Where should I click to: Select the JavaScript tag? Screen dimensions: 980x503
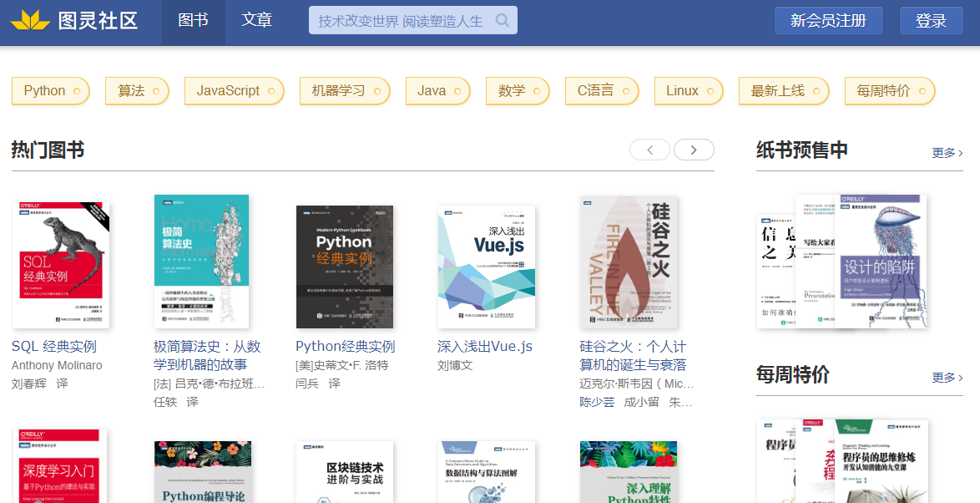pyautogui.click(x=234, y=91)
